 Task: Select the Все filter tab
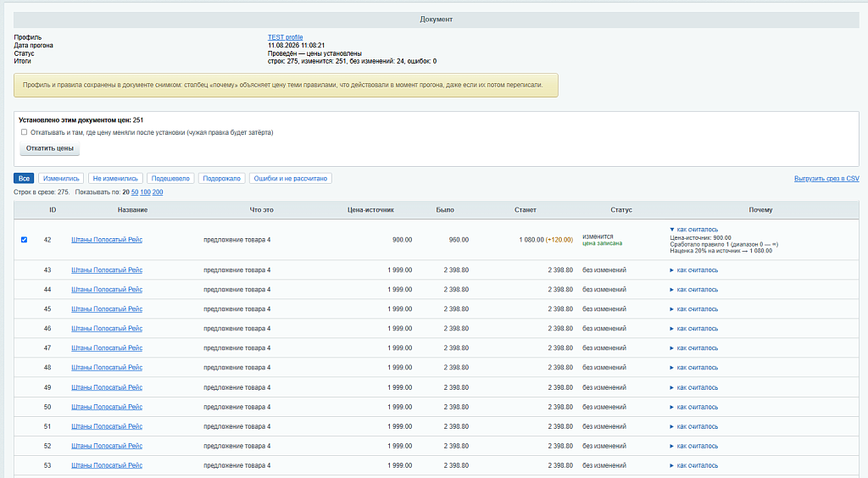(24, 178)
